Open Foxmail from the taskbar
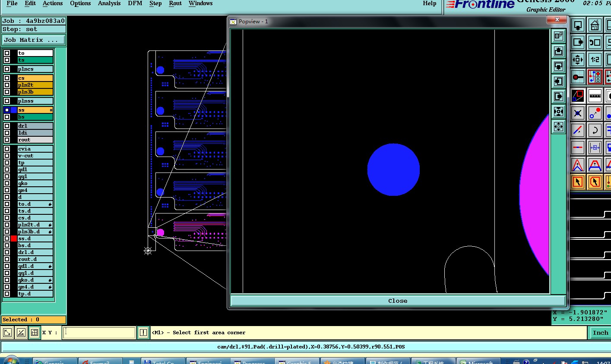611x364 pixels. (100, 361)
